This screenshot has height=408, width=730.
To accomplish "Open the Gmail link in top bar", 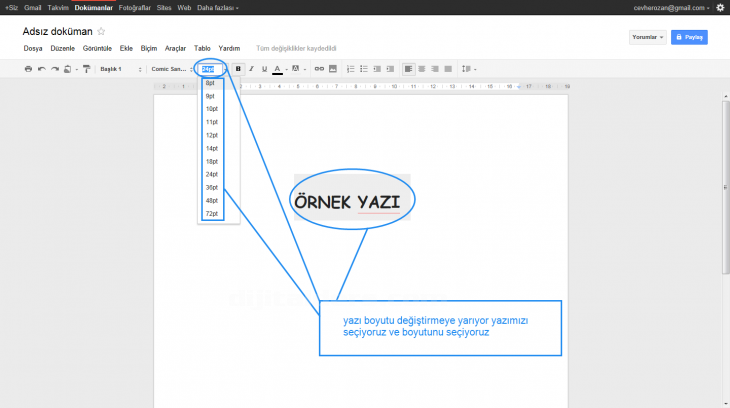I will pyautogui.click(x=34, y=6).
